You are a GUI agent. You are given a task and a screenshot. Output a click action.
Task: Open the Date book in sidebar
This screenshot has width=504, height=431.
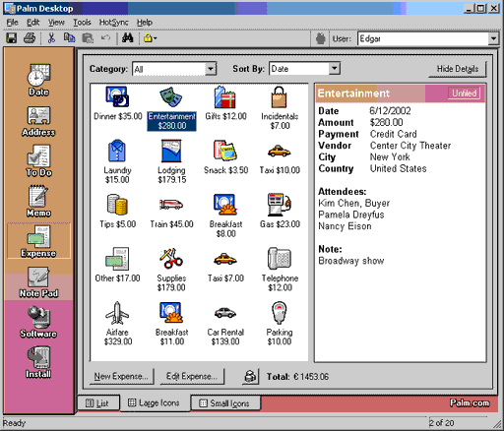(x=38, y=80)
